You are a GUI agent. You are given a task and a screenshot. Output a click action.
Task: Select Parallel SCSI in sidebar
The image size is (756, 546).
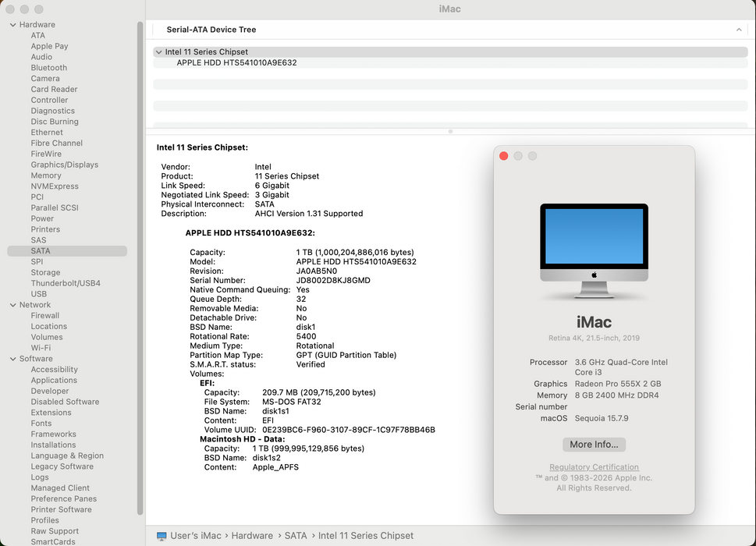click(55, 207)
